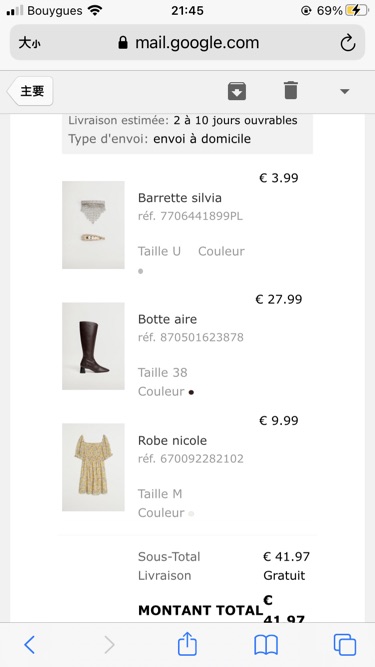Open the Robe nicole dress image
375x667 pixels.
(x=93, y=467)
